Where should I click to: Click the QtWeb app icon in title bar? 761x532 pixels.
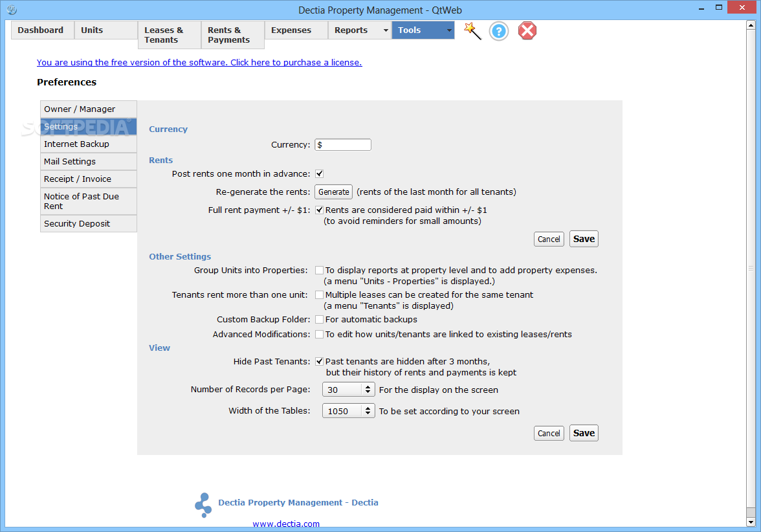click(x=12, y=10)
